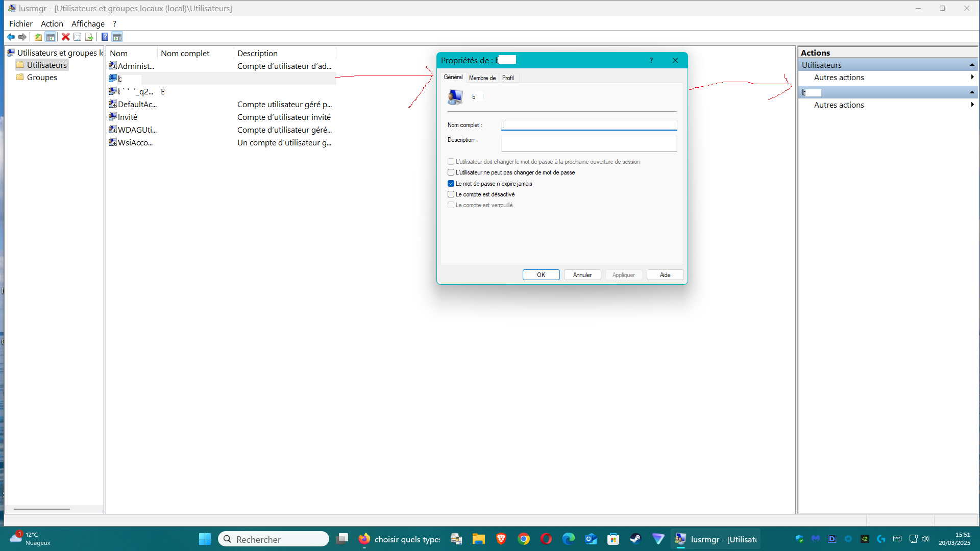The width and height of the screenshot is (980, 551).
Task: Expand Autres actions under Utilisateurs
Action: click(x=839, y=78)
